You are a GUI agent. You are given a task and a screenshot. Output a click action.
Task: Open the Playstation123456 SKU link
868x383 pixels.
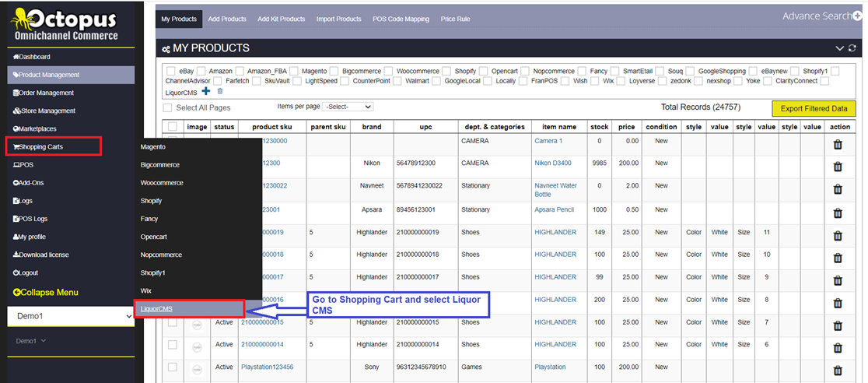pos(268,367)
